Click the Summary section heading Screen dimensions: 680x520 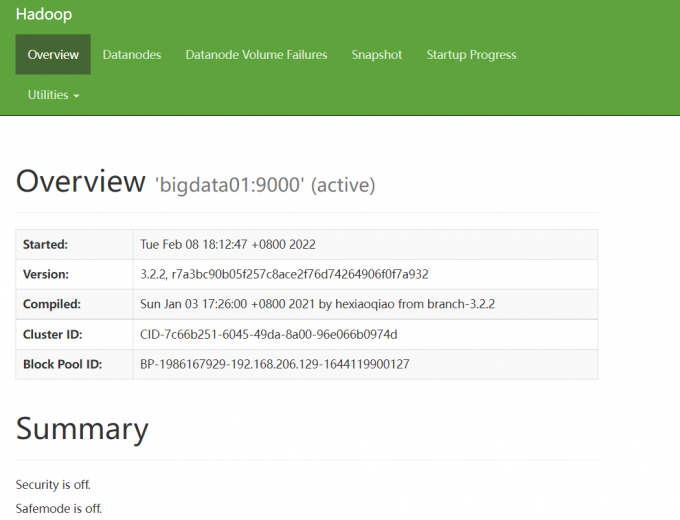tap(82, 428)
